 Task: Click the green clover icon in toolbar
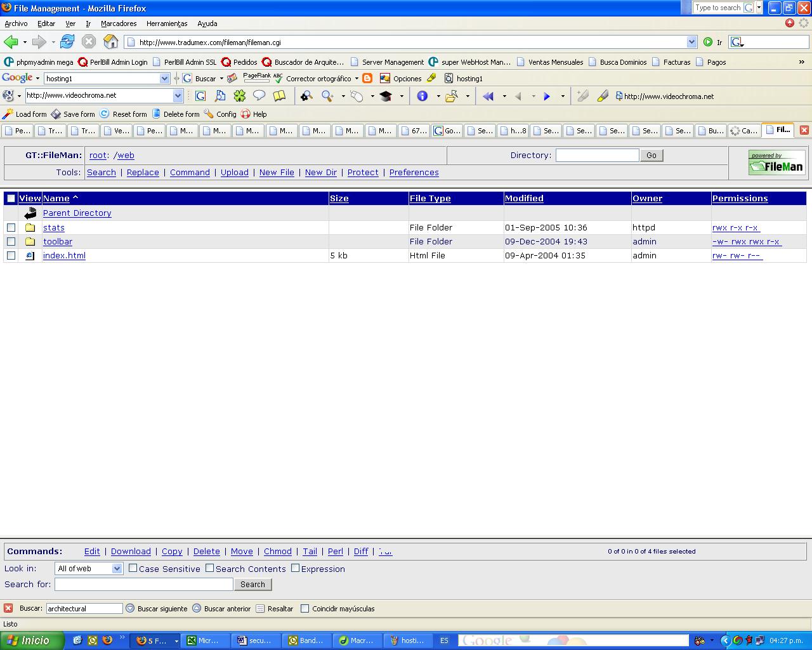tap(239, 96)
